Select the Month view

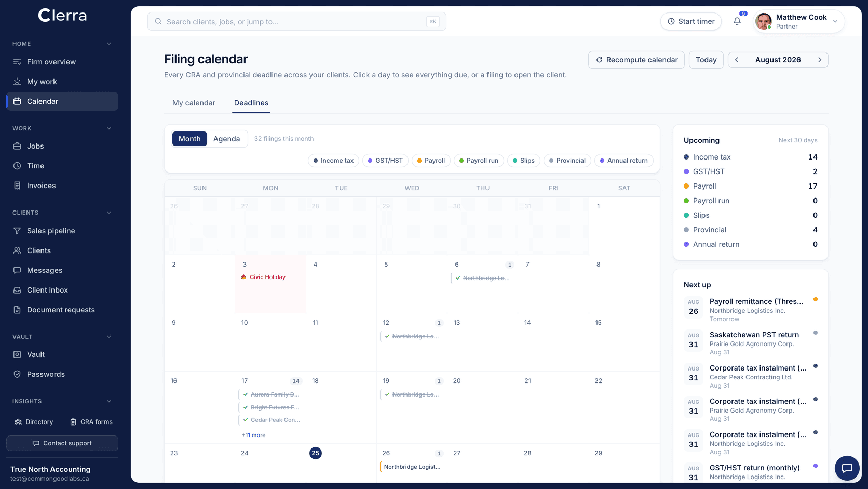(x=189, y=139)
